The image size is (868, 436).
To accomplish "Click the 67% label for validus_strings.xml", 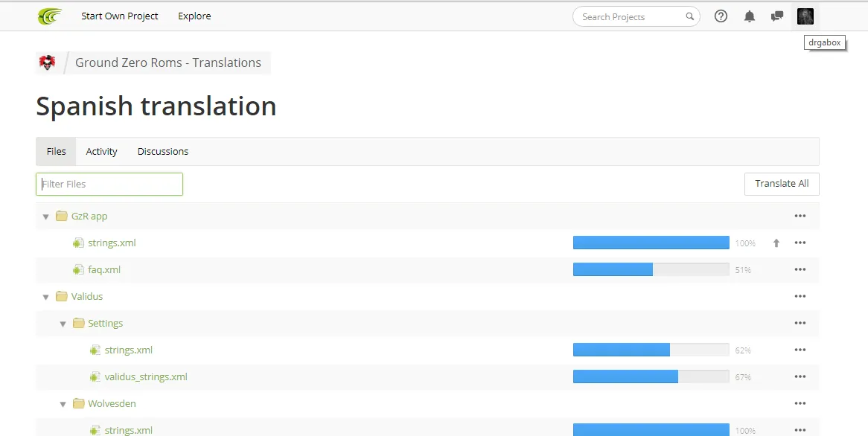I will click(x=743, y=377).
